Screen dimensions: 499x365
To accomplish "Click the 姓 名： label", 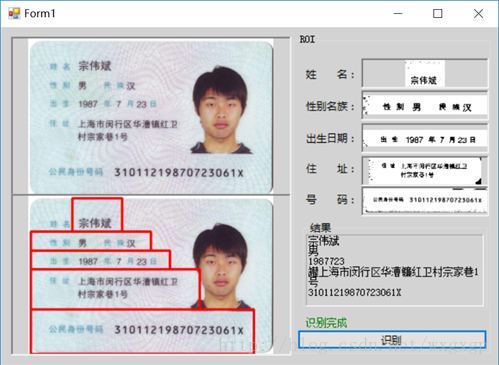I will click(330, 74).
